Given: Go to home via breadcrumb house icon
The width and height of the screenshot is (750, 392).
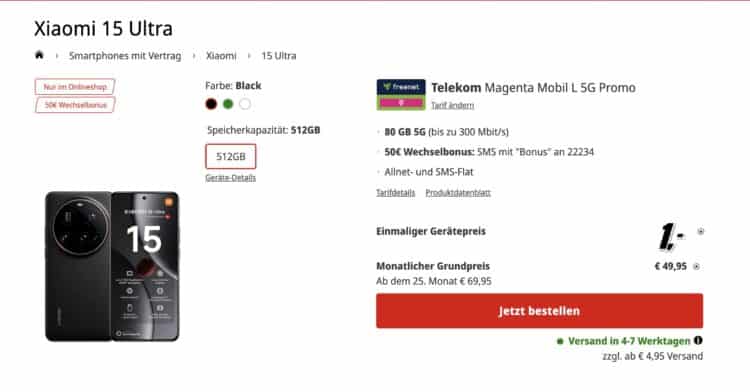Looking at the screenshot, I should click(39, 55).
